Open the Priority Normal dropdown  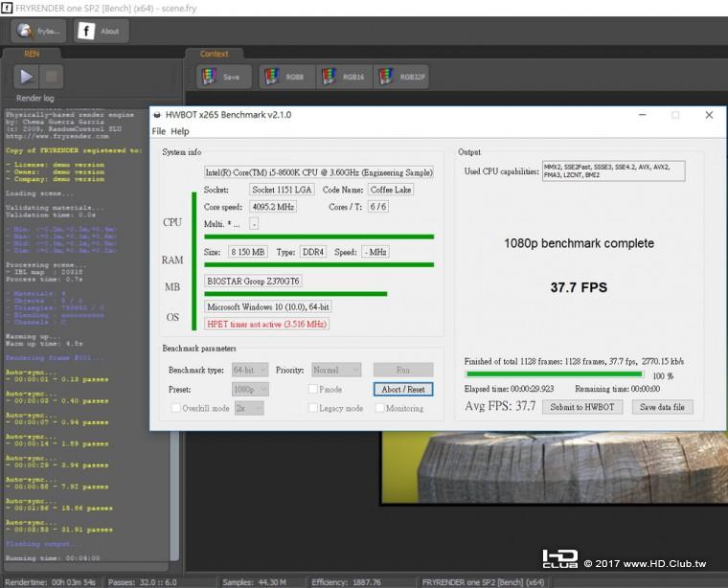click(336, 370)
